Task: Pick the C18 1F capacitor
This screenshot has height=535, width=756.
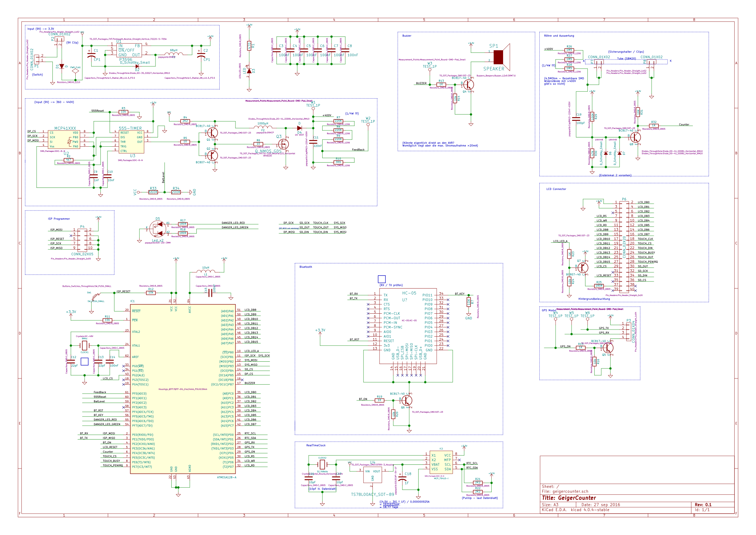Action: pos(402,478)
